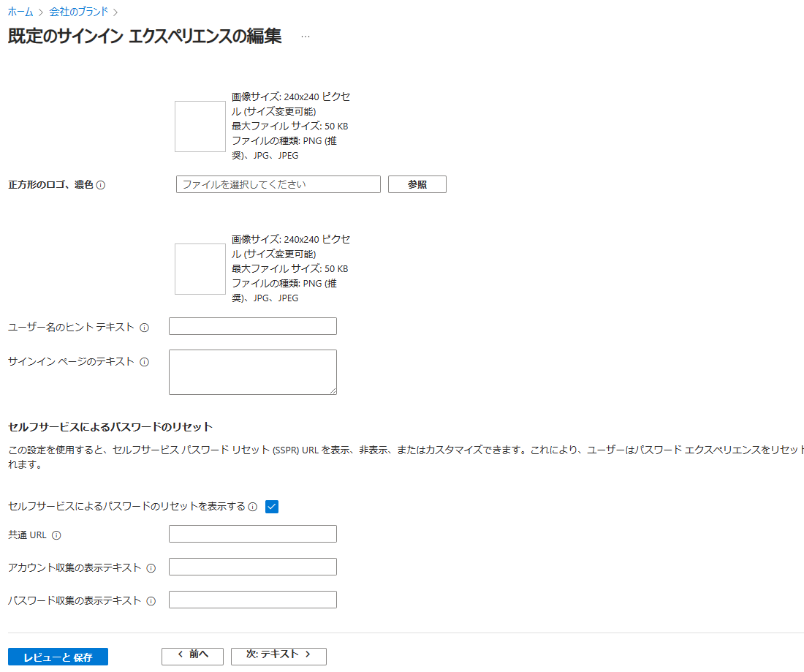Click info icon next to 共通 URL
Viewport: 804px width, 672px height.
(56, 535)
